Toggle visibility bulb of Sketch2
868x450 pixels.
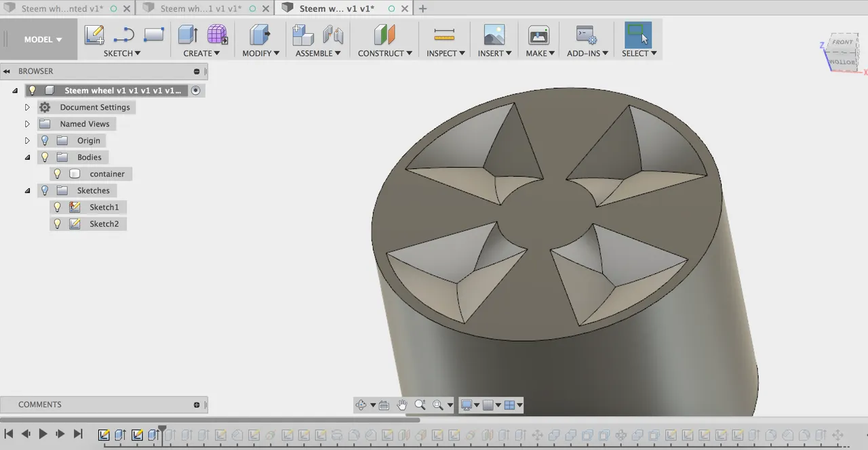pos(57,224)
